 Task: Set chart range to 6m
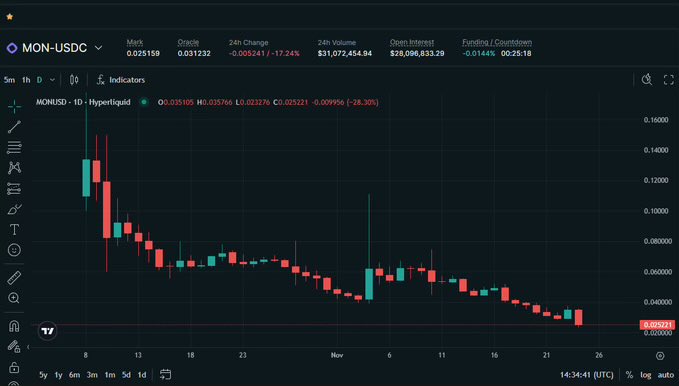click(74, 375)
